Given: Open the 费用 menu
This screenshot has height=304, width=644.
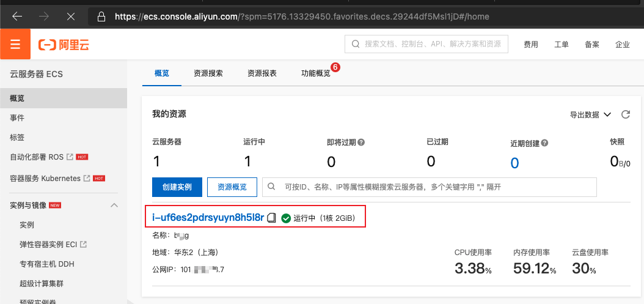Looking at the screenshot, I should point(530,45).
